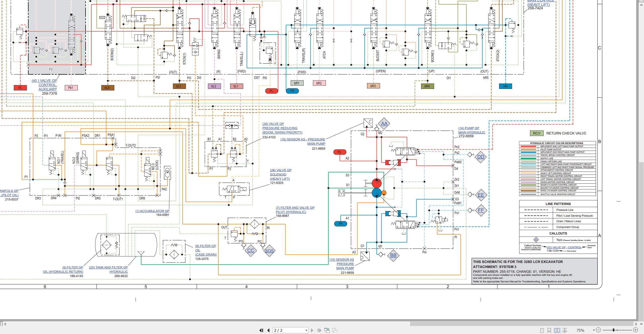The width and height of the screenshot is (644, 334).
Task: Click the bR3 connector tag
Action: tap(373, 86)
